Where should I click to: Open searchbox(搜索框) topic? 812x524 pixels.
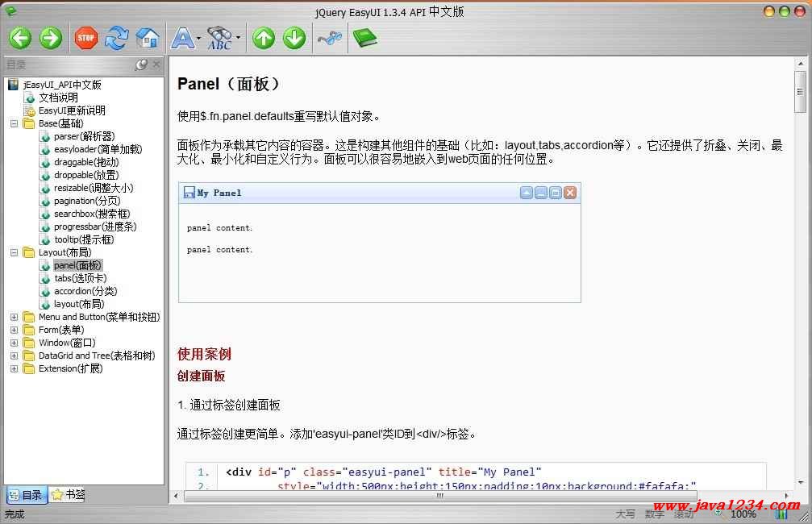92,214
